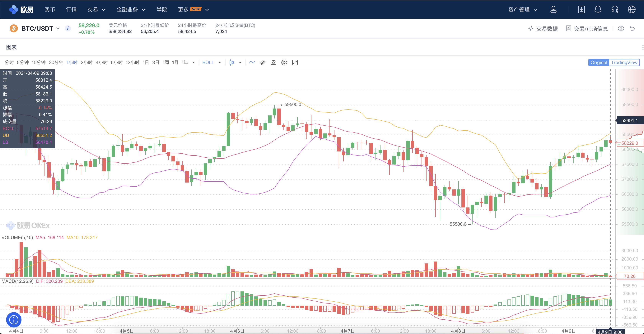Switch chart to Original mode
The height and width of the screenshot is (334, 644).
click(599, 63)
